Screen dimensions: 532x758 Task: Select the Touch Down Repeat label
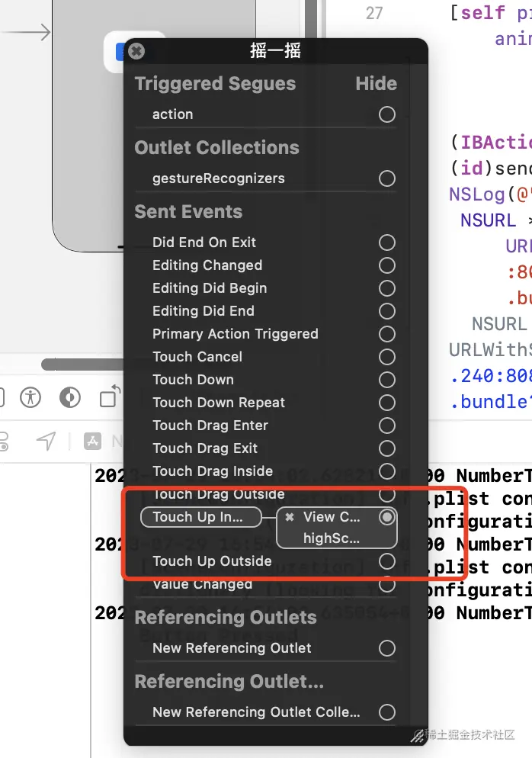219,402
